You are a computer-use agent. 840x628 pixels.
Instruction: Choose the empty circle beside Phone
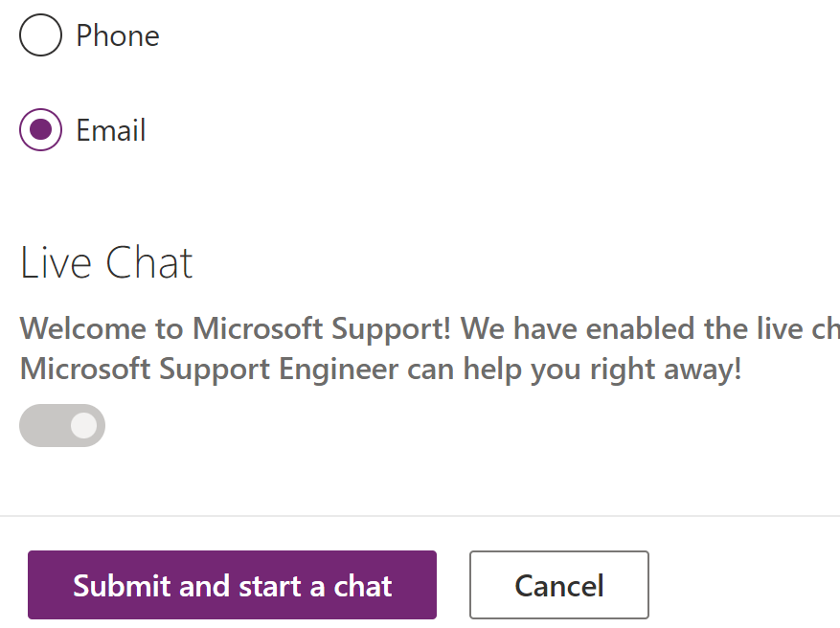[41, 35]
